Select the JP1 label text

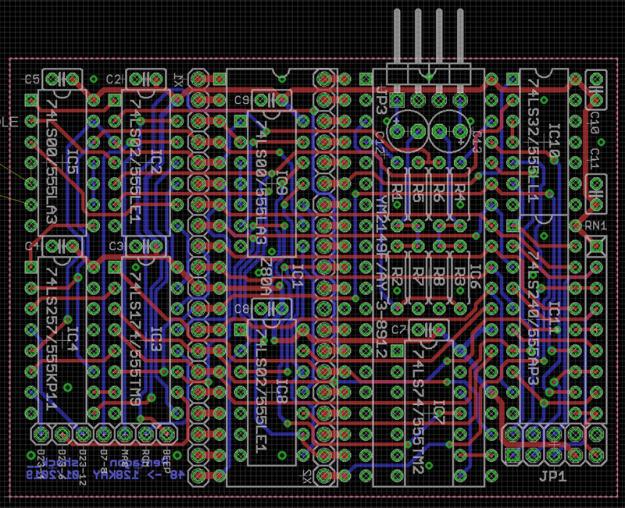click(x=553, y=477)
